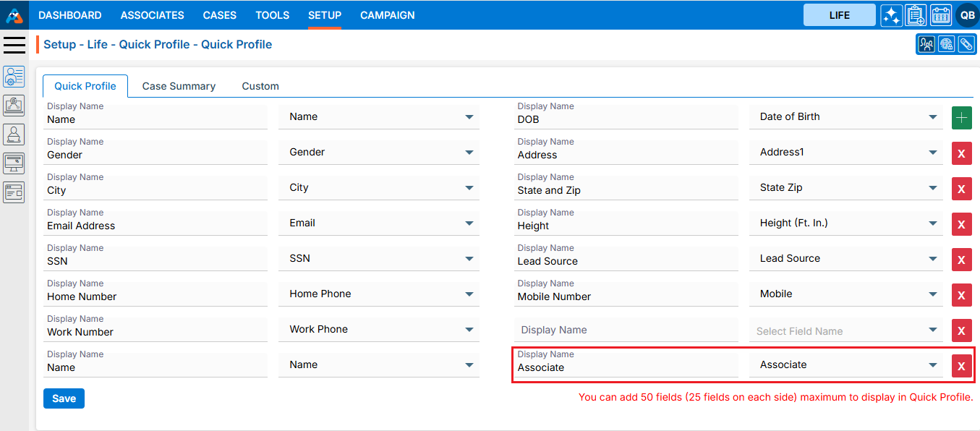Screen dimensions: 980x431
Task: Open the Select Field Name dropdown
Action: coord(845,331)
